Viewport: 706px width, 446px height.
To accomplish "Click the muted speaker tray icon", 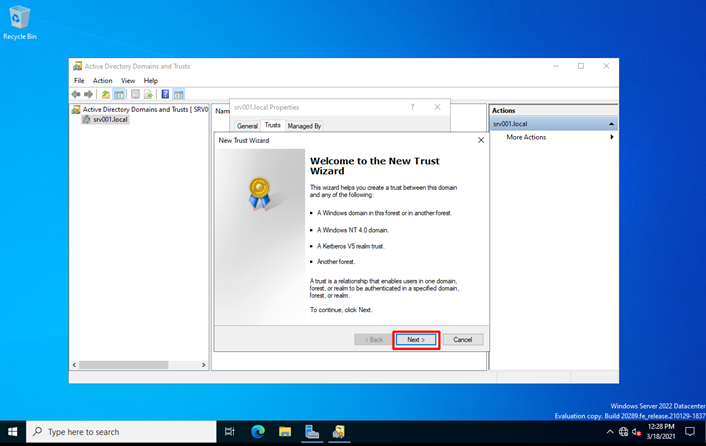I will tap(636, 432).
